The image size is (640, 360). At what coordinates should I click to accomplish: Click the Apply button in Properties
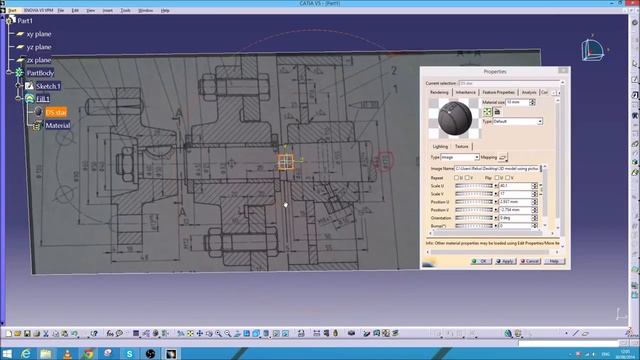click(x=505, y=261)
